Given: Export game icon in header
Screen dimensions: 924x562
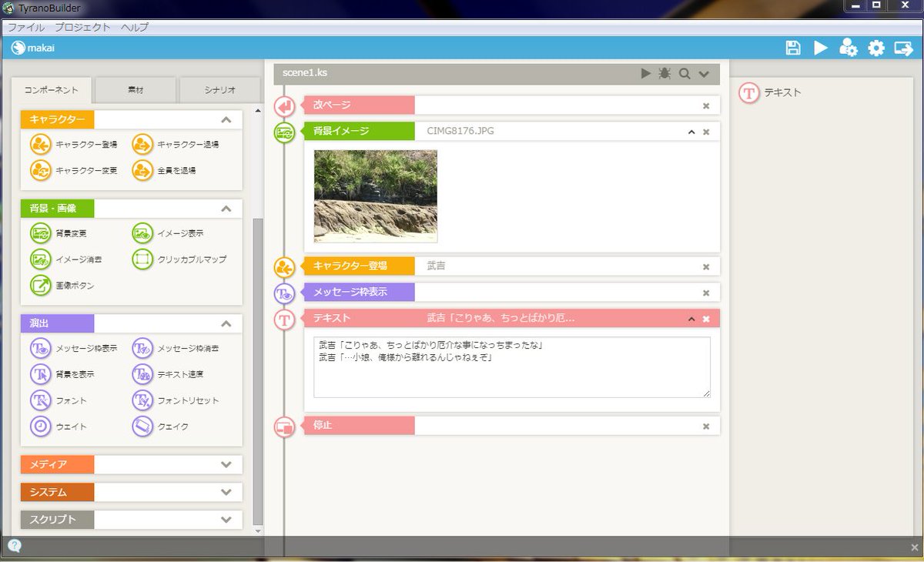Looking at the screenshot, I should 904,48.
